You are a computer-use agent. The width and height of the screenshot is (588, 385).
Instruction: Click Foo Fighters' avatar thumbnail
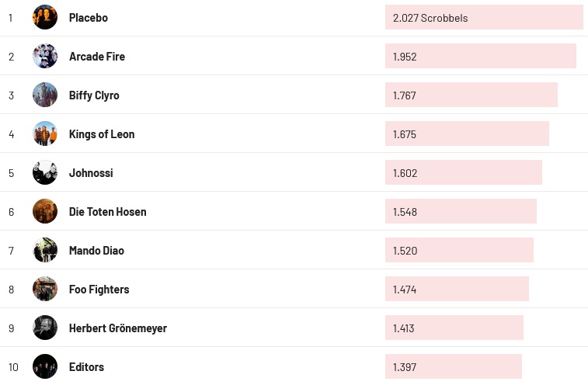pos(45,289)
